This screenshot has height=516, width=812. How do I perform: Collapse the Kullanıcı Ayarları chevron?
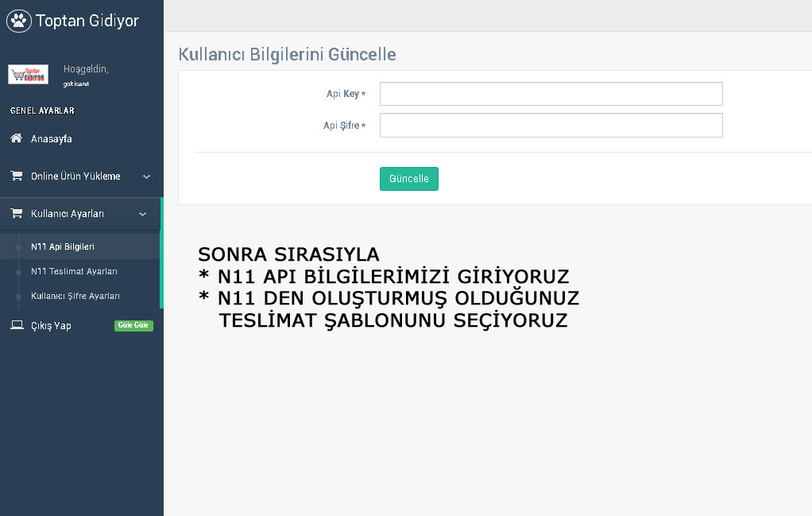tap(143, 214)
